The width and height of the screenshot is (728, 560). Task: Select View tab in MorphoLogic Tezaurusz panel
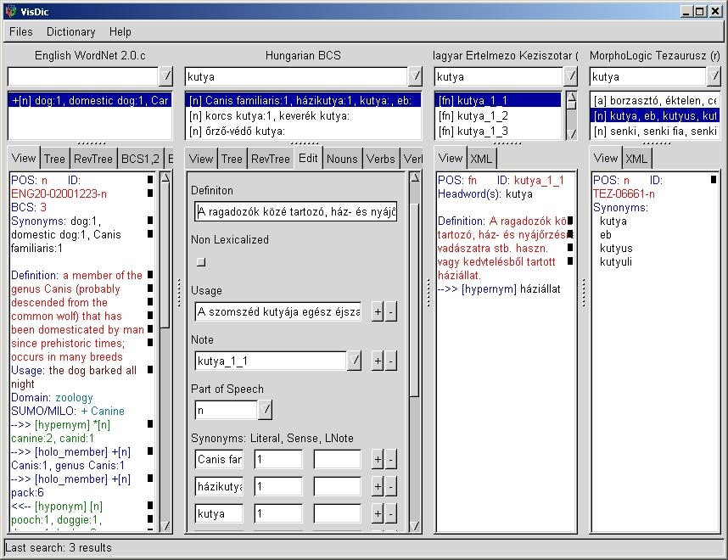tap(606, 159)
